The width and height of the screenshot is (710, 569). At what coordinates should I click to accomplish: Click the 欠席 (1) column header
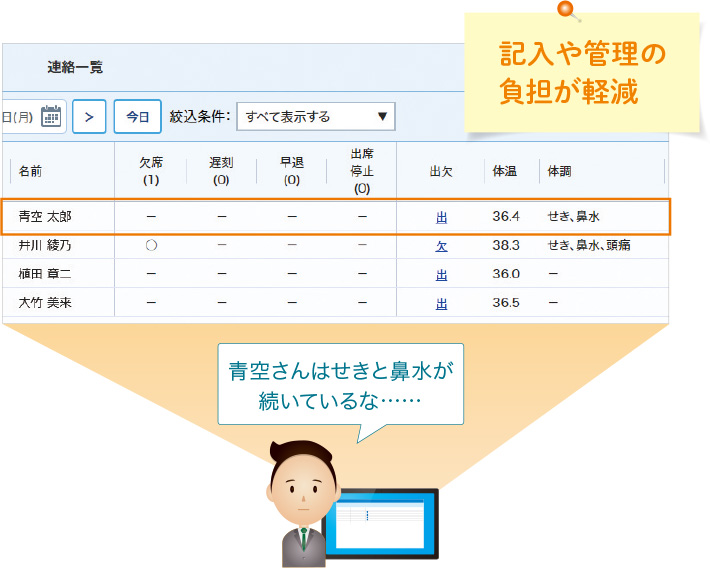[151, 171]
